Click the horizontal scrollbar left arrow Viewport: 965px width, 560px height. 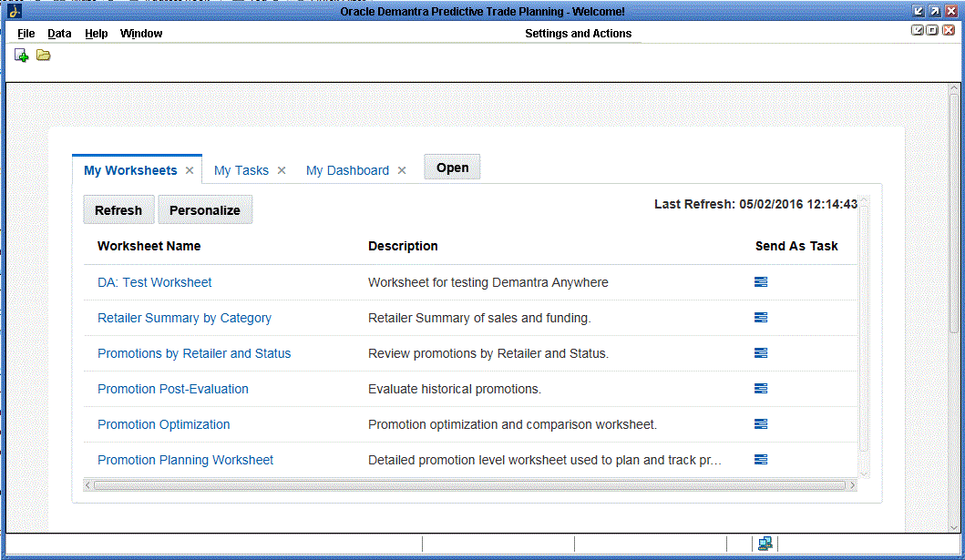point(87,485)
